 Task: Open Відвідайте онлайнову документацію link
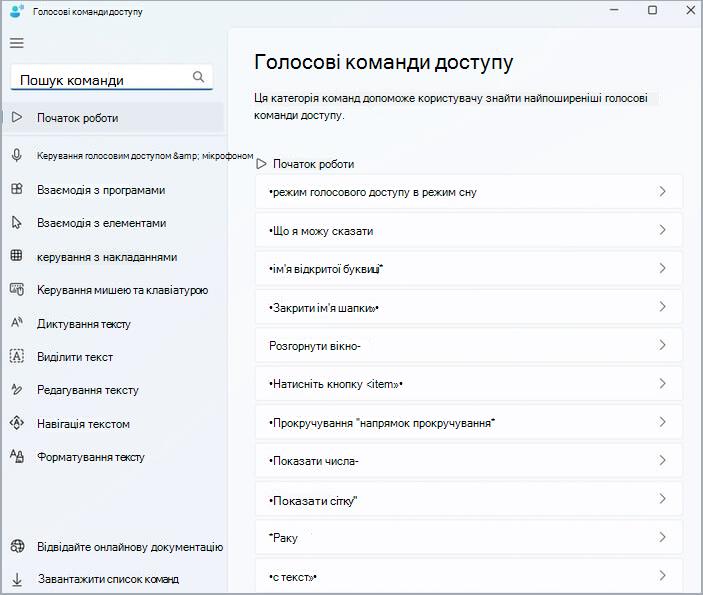[x=130, y=547]
